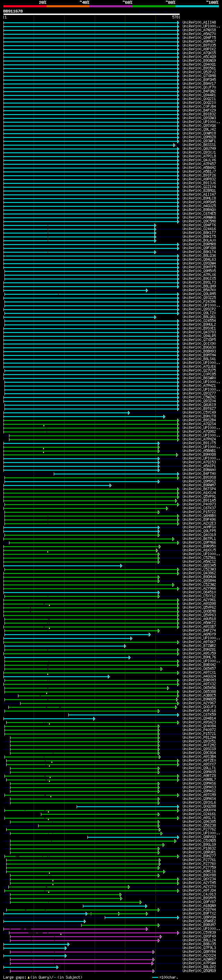Select hit label UniRef100_C0PJB4

click(x=199, y=106)
